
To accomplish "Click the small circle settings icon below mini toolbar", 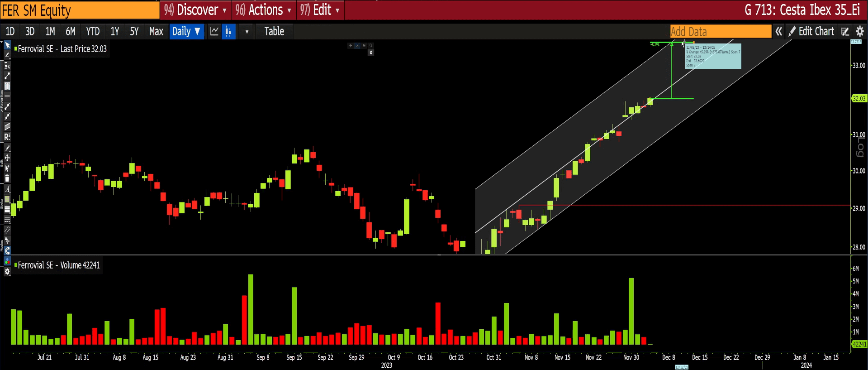I will [x=371, y=53].
